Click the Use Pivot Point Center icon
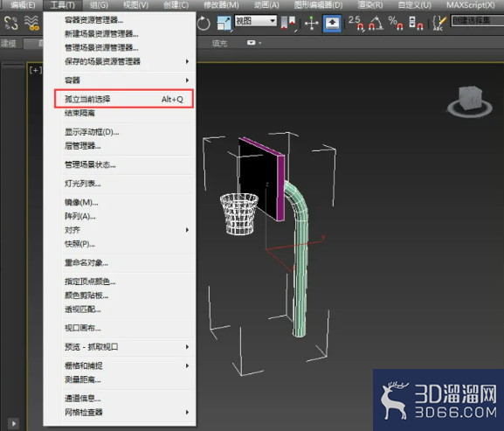 point(288,23)
